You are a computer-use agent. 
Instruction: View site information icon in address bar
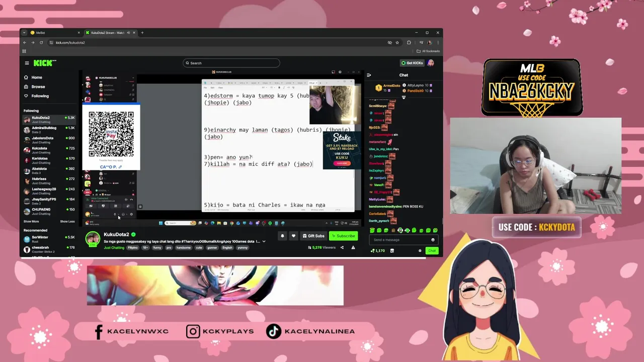(x=51, y=42)
